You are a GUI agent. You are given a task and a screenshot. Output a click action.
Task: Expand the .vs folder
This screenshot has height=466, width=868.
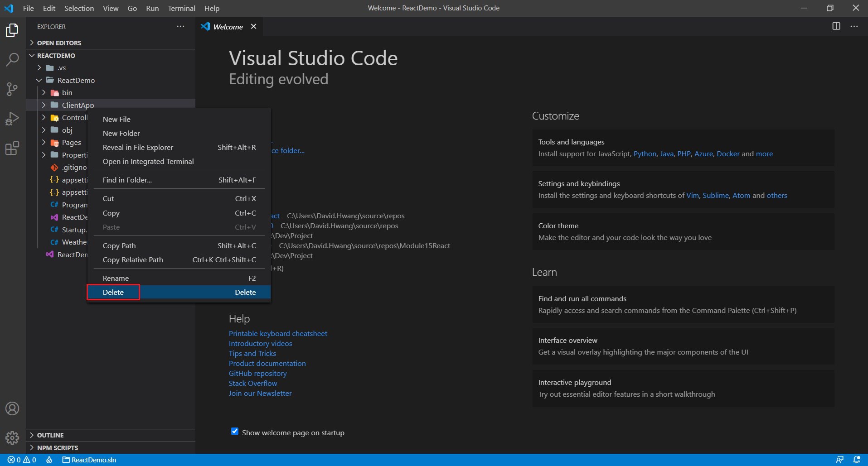[111, 67]
